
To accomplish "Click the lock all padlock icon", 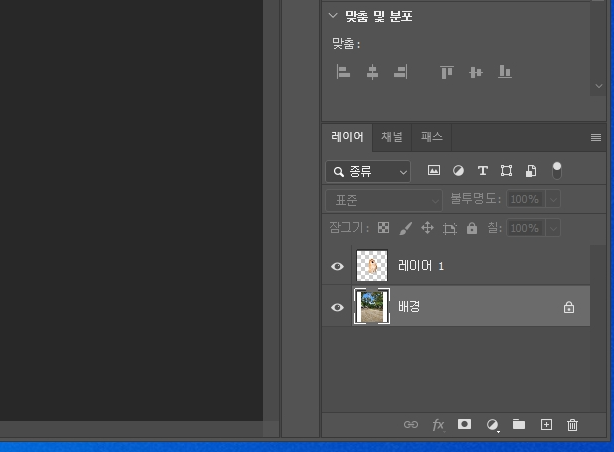I will point(472,228).
